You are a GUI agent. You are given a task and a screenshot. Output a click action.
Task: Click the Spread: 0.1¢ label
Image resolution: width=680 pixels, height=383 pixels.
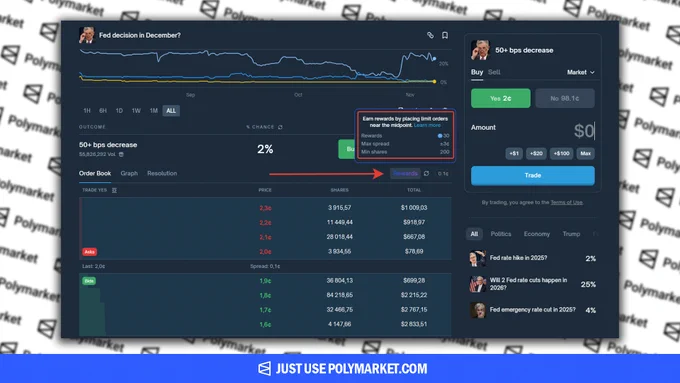coord(265,266)
